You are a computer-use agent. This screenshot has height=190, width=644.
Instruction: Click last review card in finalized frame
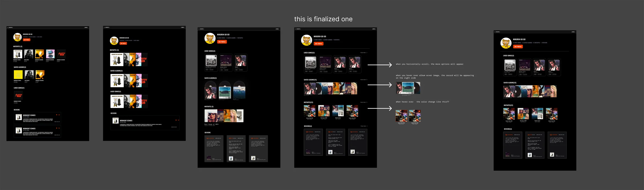(358, 142)
